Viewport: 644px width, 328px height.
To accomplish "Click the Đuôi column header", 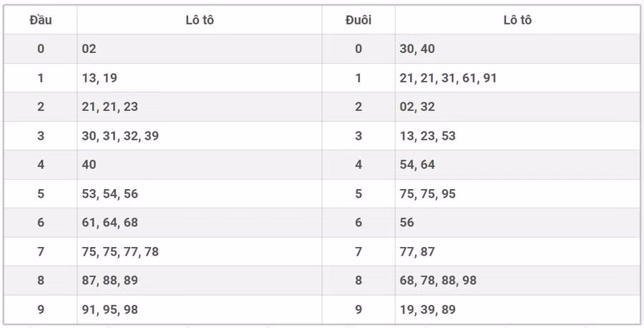I will [x=358, y=20].
